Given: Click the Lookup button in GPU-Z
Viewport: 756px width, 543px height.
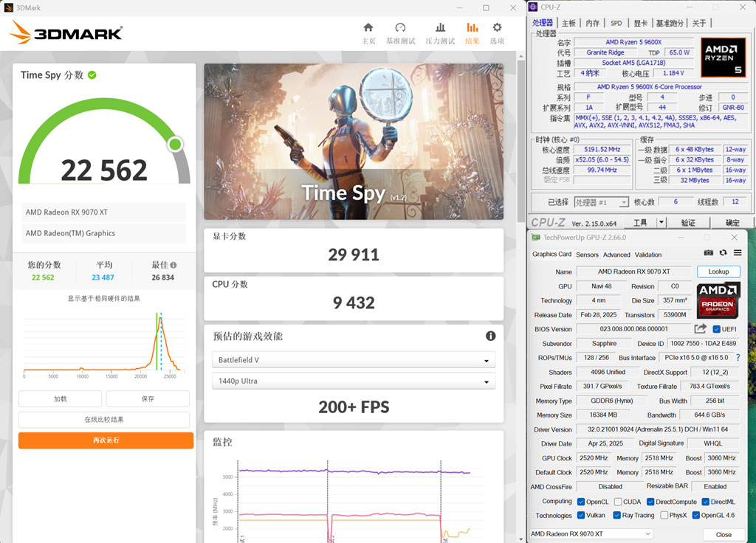Looking at the screenshot, I should pos(718,271).
